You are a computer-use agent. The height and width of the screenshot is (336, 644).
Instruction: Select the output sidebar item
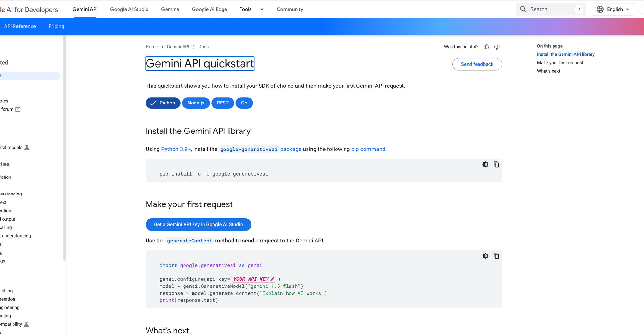(x=8, y=219)
